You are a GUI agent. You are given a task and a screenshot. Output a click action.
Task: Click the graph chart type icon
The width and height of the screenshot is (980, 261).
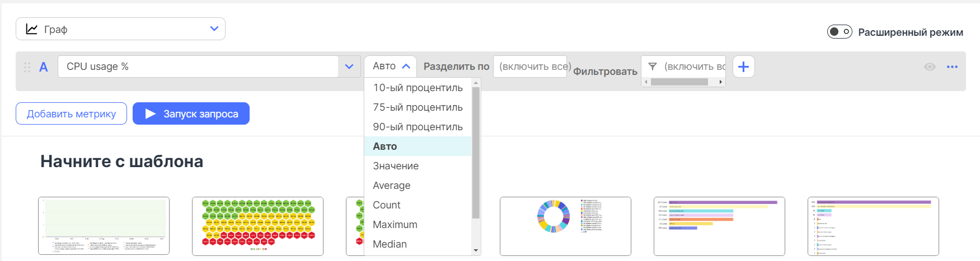tap(32, 29)
